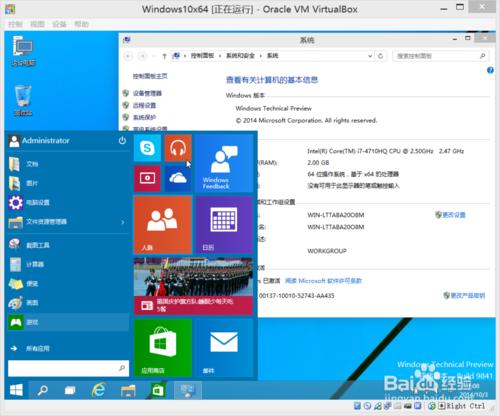The height and width of the screenshot is (416, 500).
Task: Open the Music headphones tile
Action: tap(178, 148)
